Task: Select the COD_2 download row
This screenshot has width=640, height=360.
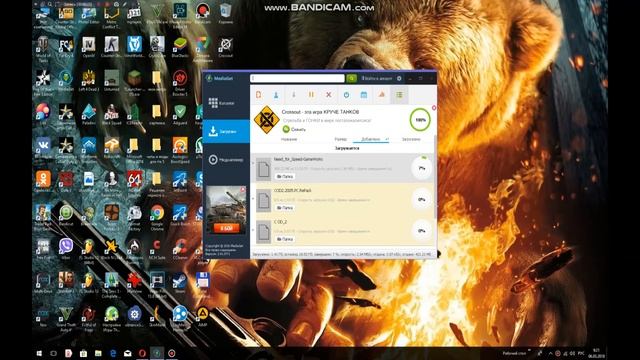Action: [x=342, y=231]
